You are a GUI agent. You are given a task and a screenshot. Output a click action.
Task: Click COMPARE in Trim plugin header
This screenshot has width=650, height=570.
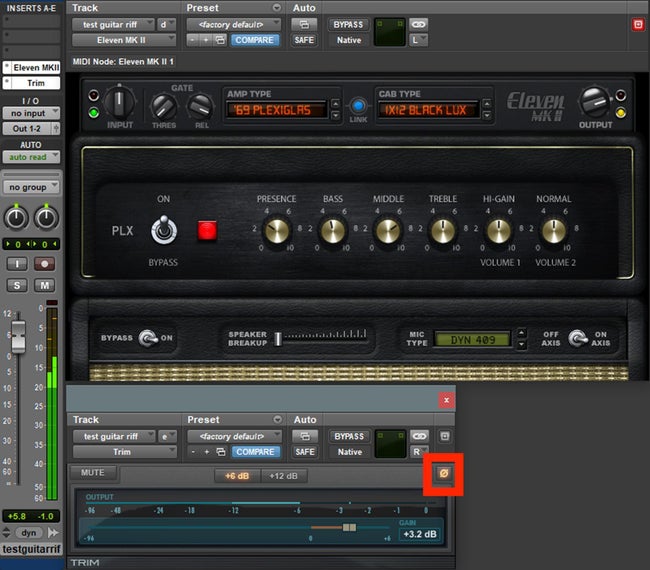tap(255, 451)
